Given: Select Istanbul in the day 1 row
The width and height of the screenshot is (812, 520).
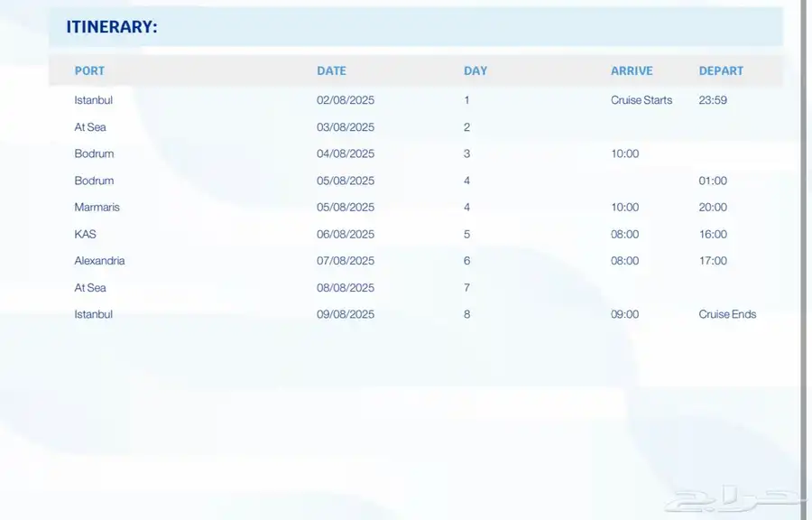Looking at the screenshot, I should point(93,100).
